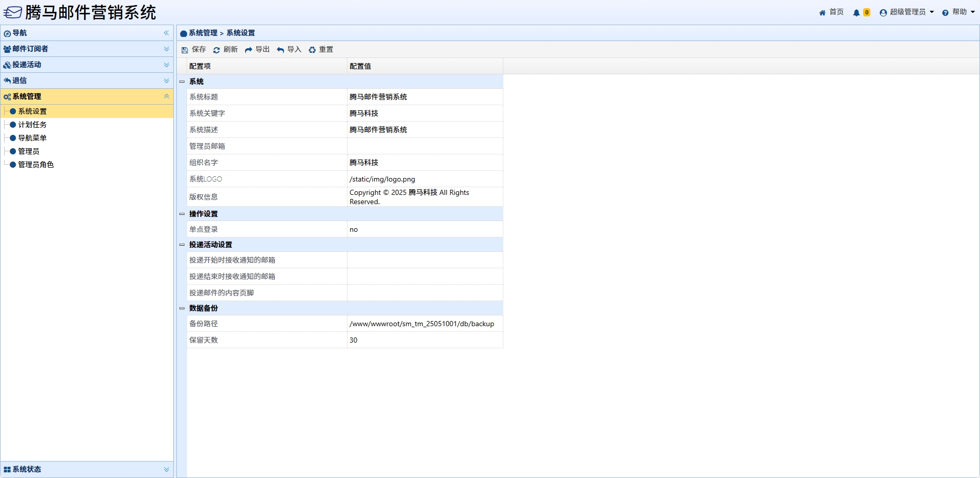This screenshot has width=980, height=478.
Task: Open the 超级管理员 user dropdown
Action: [x=907, y=12]
